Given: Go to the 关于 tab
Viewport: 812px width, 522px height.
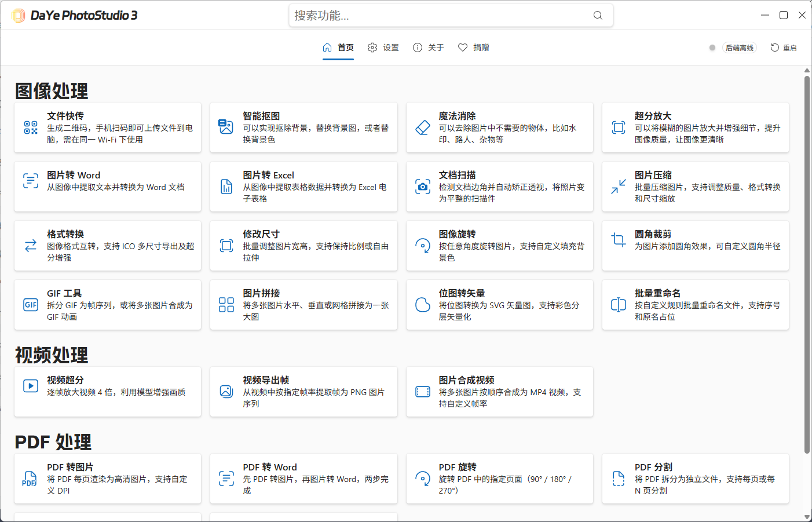Looking at the screenshot, I should 429,48.
